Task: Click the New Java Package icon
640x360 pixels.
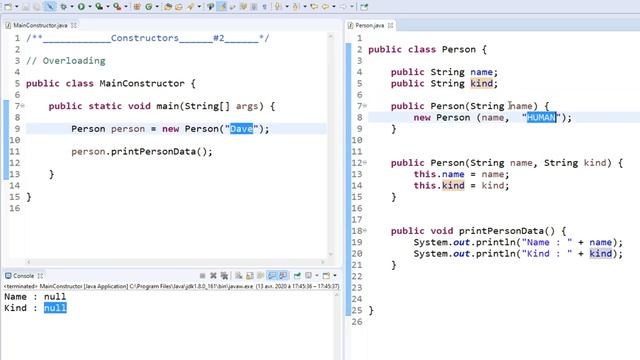Action: click(x=137, y=7)
